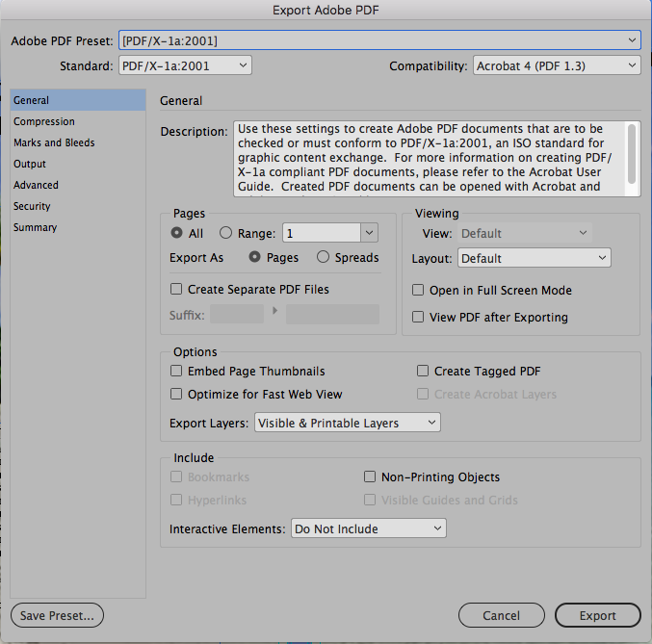This screenshot has width=652, height=644.
Task: Click the Description scrollbar
Action: tap(632, 154)
